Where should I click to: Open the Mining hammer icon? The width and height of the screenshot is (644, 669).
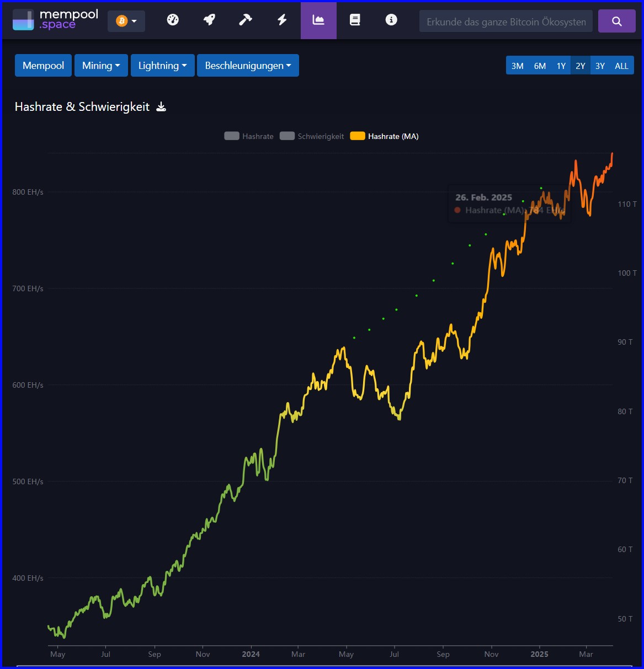click(245, 20)
